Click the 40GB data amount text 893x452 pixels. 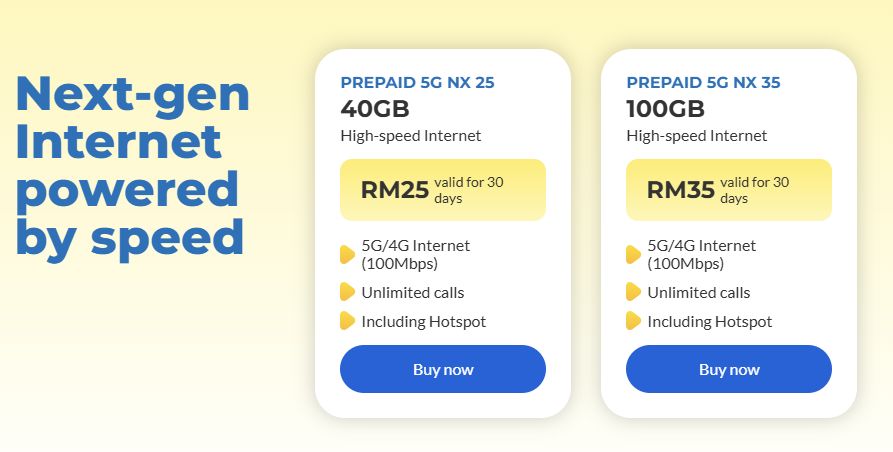coord(375,109)
